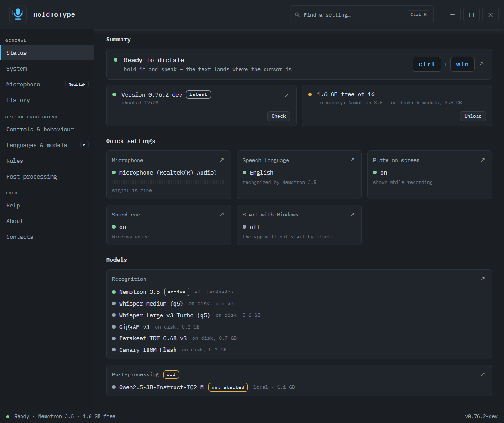This screenshot has height=423, width=504.
Task: Click the search magnifier icon
Action: 297,15
